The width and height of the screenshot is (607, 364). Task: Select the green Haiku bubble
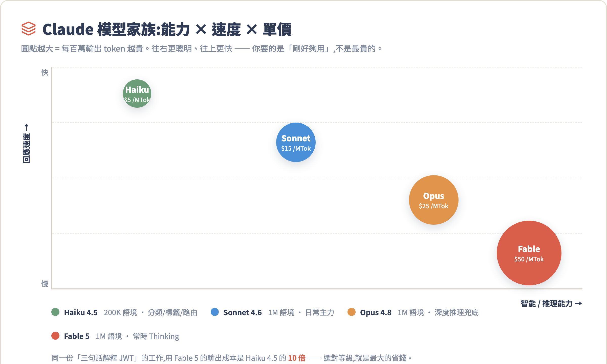[137, 94]
